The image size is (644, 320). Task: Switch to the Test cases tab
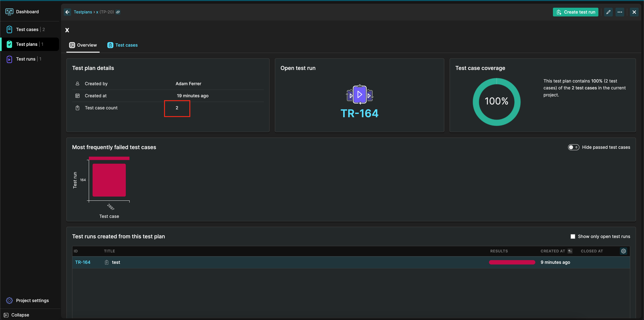click(x=122, y=45)
